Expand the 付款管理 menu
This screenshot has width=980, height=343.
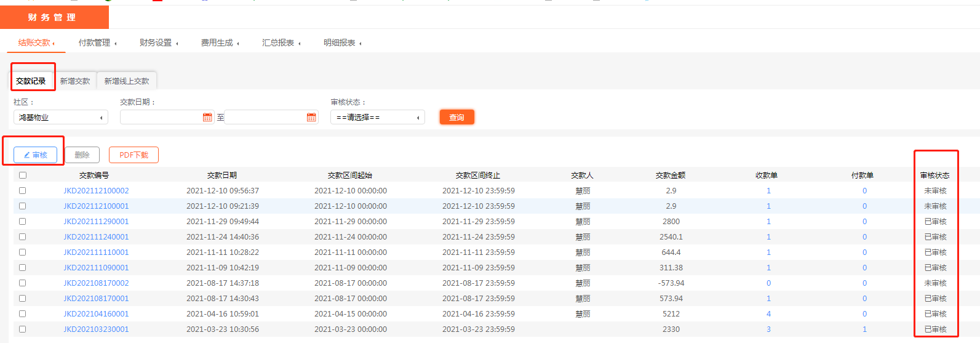tap(97, 43)
